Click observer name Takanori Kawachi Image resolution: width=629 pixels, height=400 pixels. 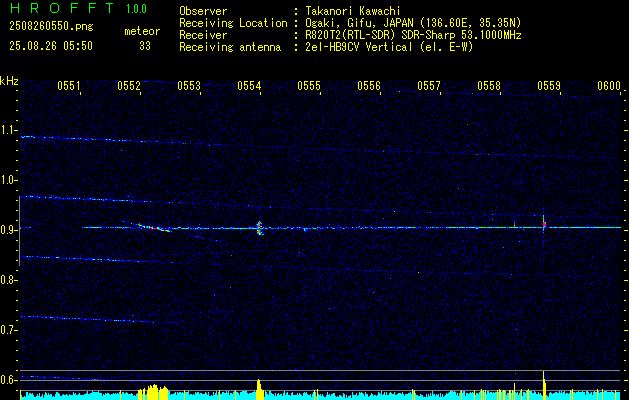[353, 11]
